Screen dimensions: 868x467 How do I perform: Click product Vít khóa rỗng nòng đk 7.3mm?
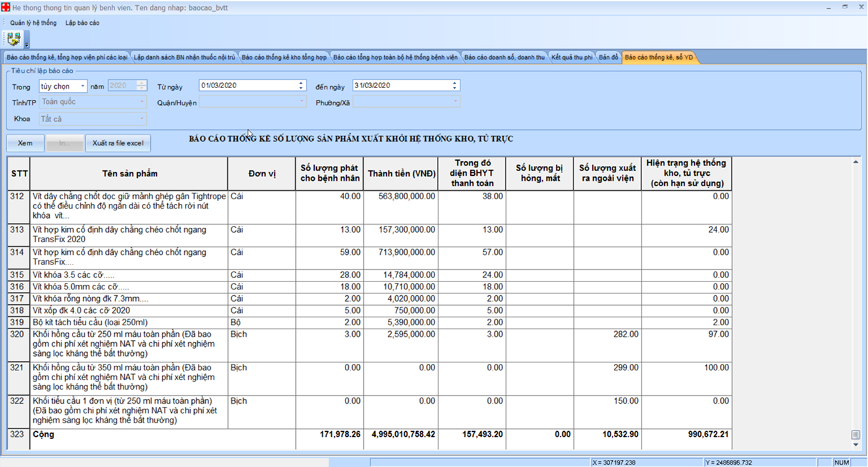click(91, 298)
